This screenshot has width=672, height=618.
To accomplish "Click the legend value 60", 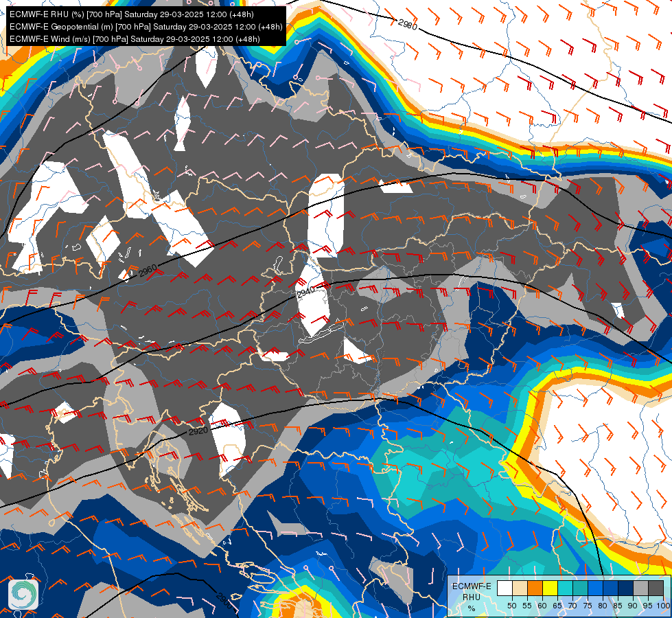I will [x=542, y=606].
